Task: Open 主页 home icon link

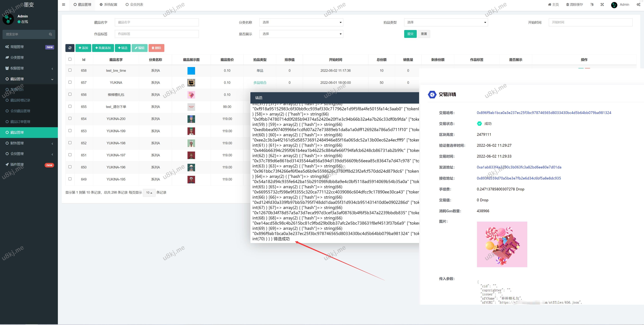Action: [553, 5]
